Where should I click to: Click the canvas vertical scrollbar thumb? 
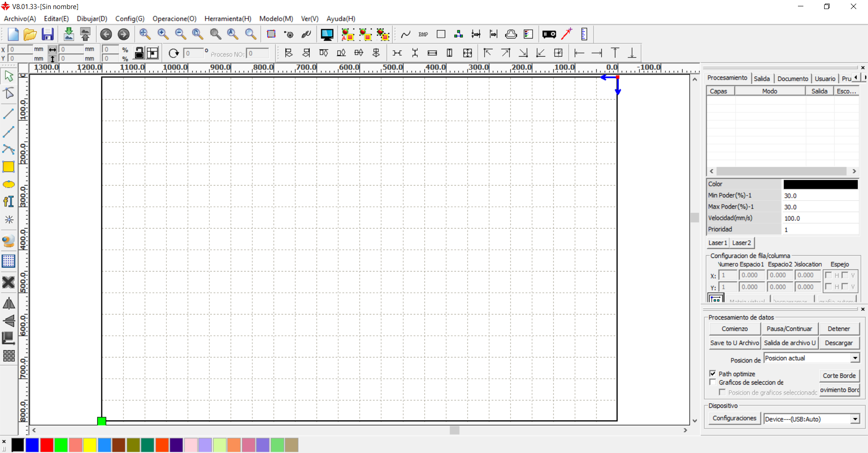pyautogui.click(x=695, y=218)
